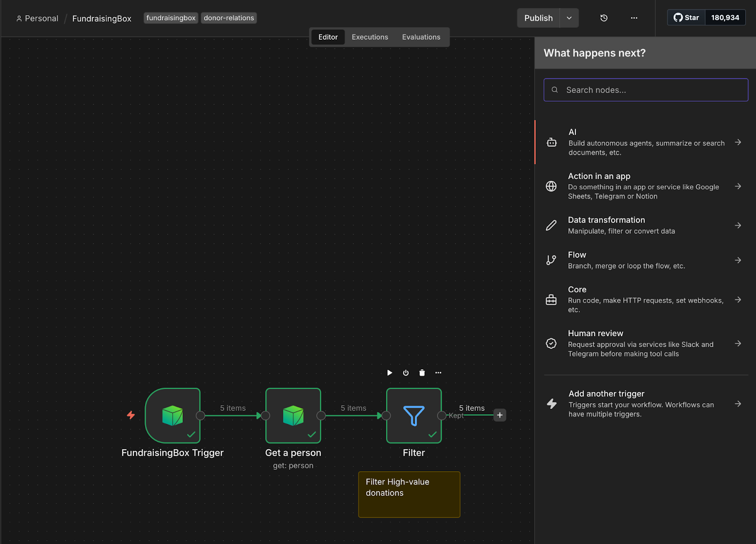The width and height of the screenshot is (756, 544).
Task: Deactivate the Filter node via power icon
Action: tap(406, 373)
